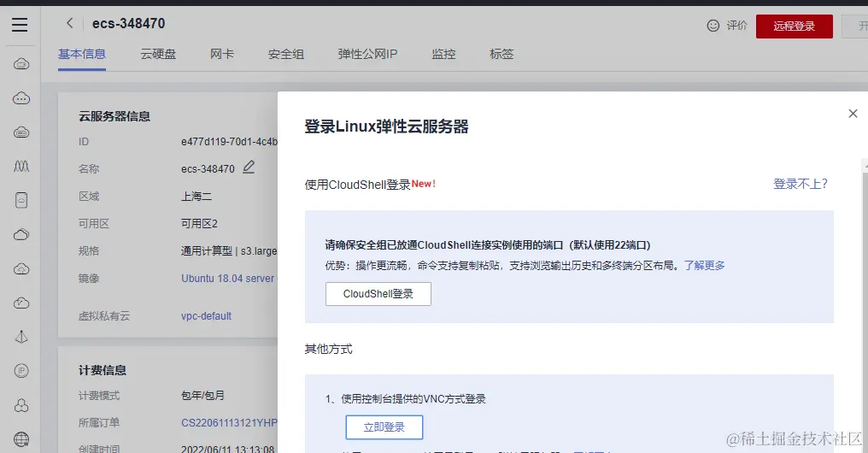Click the 登录Linux弹性云服务器 dialog title

[x=386, y=126]
